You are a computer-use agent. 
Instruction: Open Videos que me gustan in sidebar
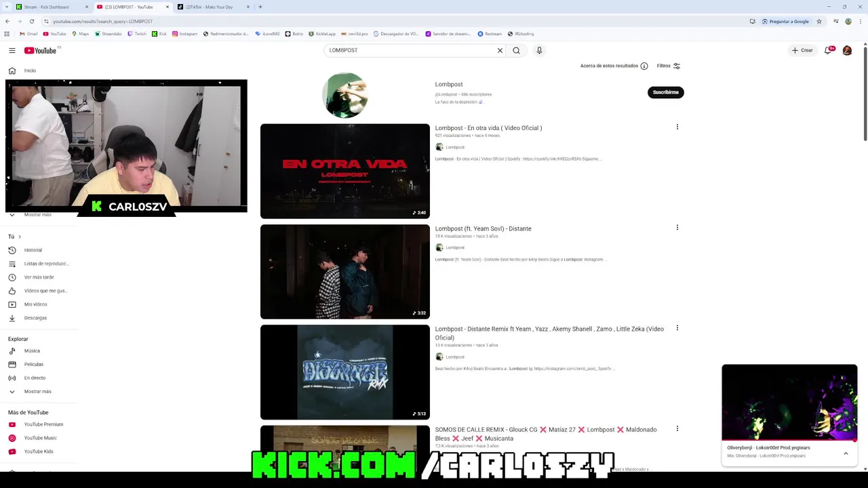tap(39, 291)
